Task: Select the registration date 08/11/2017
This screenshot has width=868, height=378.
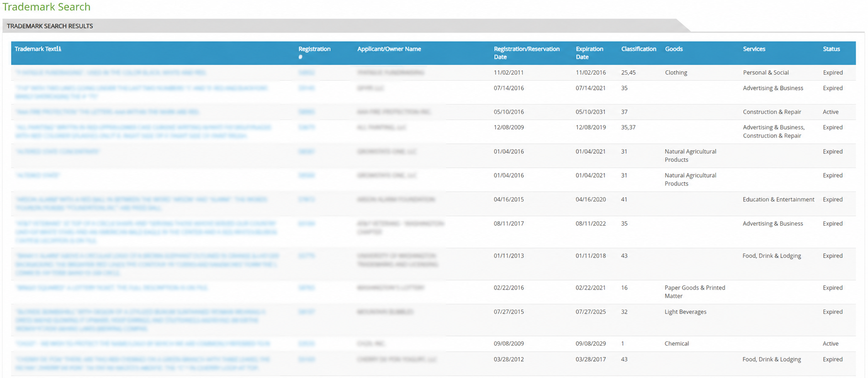Action: click(509, 224)
